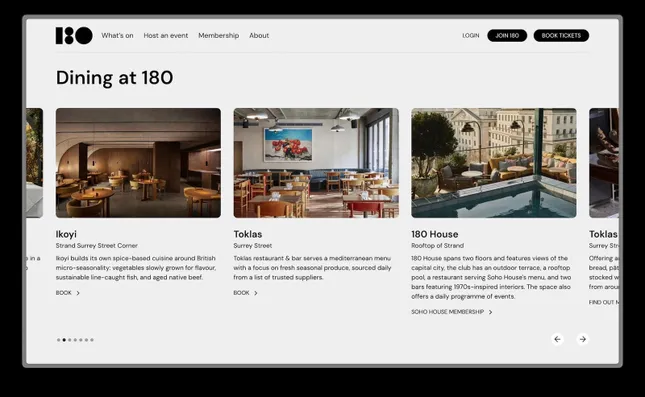Go to previous carousel slide arrow
Image resolution: width=645 pixels, height=397 pixels.
pyautogui.click(x=557, y=339)
